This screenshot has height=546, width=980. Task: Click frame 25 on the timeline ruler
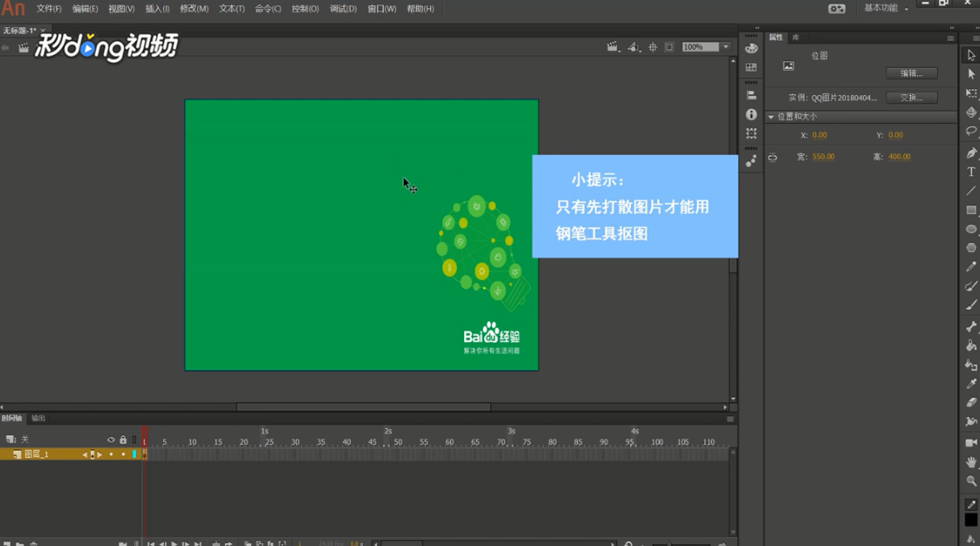(270, 442)
